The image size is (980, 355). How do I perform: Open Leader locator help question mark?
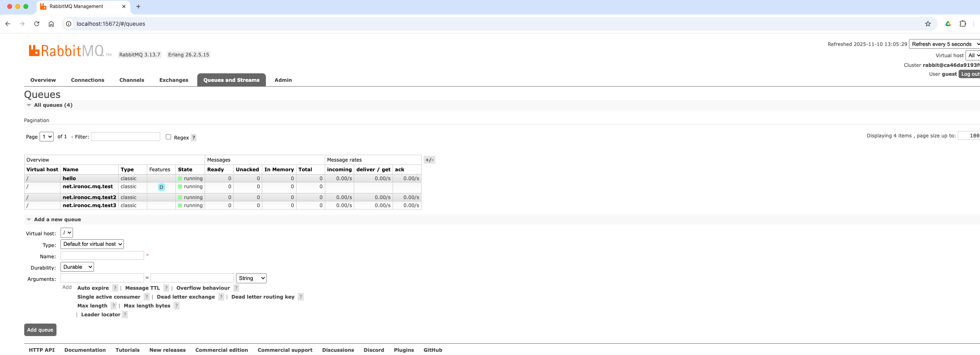[x=125, y=315]
